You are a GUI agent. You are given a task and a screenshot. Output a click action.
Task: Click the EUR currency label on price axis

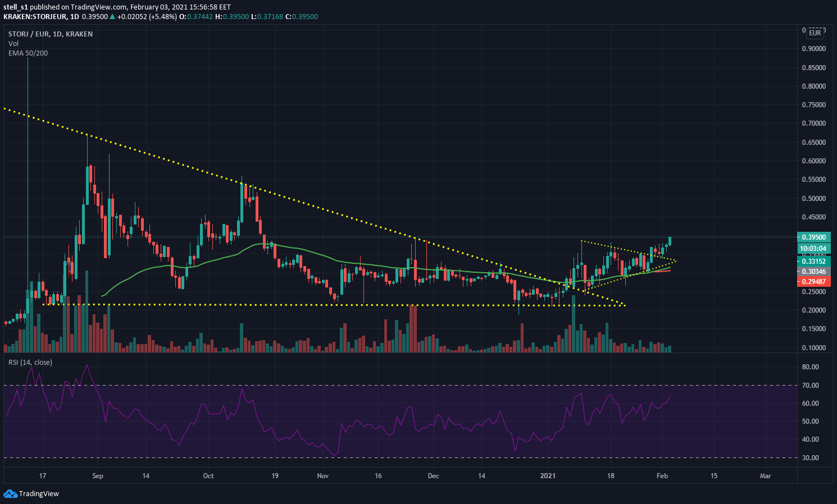(815, 33)
